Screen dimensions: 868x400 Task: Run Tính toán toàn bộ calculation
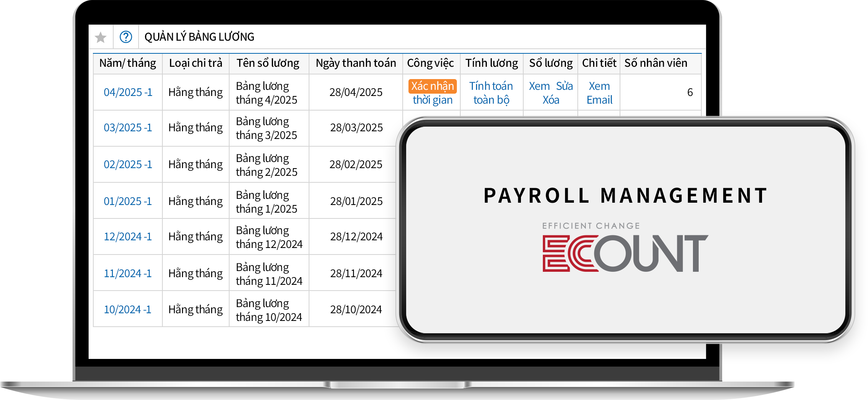491,93
